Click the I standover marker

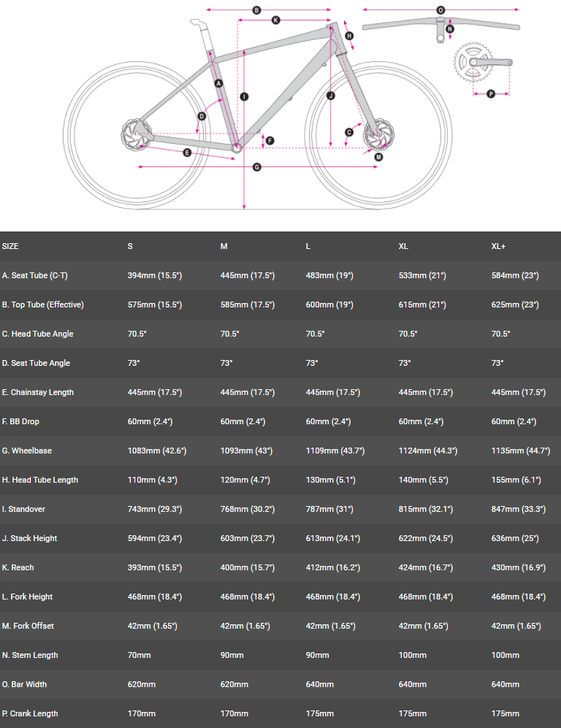(x=244, y=96)
